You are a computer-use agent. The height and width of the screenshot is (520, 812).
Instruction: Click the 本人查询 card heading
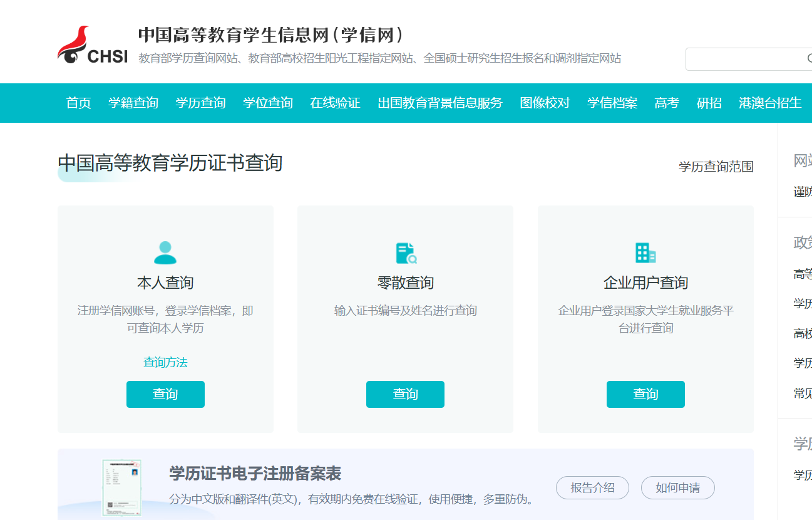click(165, 283)
